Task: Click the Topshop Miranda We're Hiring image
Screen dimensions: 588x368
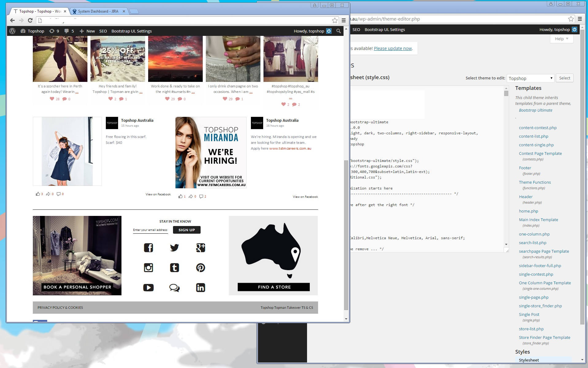Action: 211,152
